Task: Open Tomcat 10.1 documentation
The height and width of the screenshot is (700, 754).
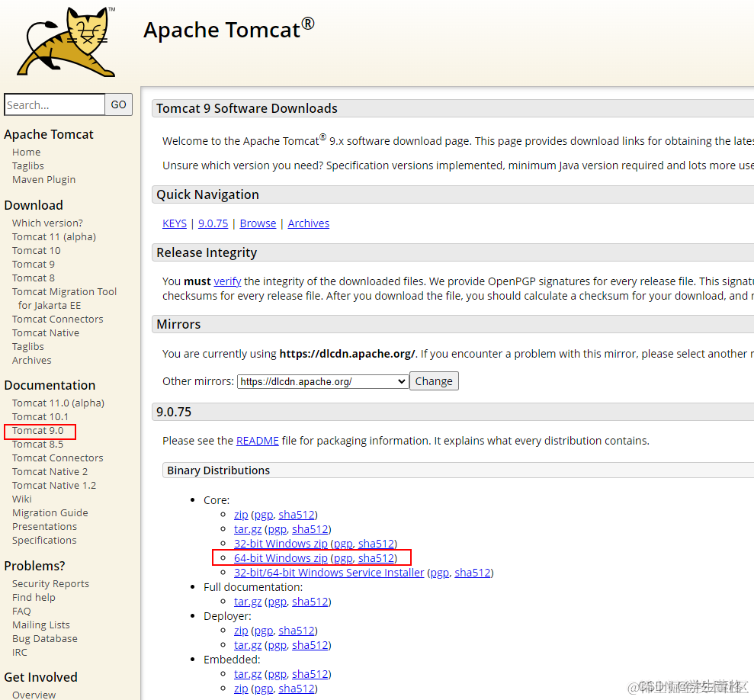Action: [x=40, y=416]
